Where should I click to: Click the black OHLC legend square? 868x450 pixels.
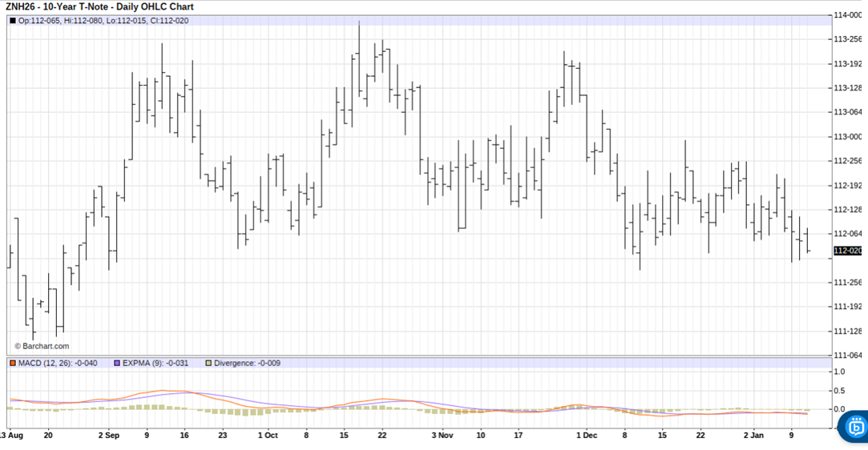click(x=13, y=21)
